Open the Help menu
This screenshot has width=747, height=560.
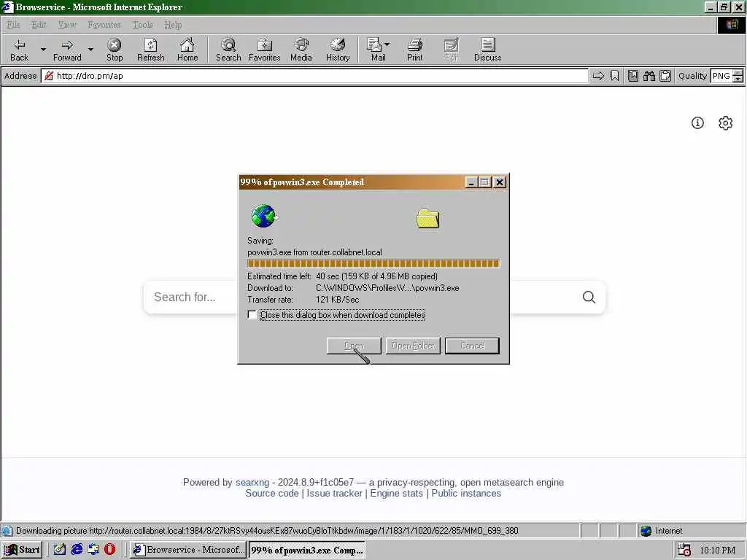(x=173, y=25)
